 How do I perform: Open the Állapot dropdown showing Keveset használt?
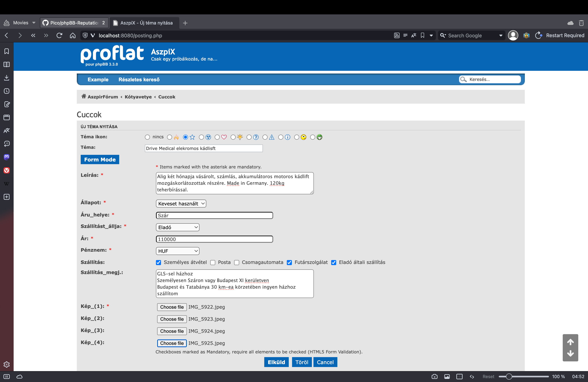(x=181, y=204)
